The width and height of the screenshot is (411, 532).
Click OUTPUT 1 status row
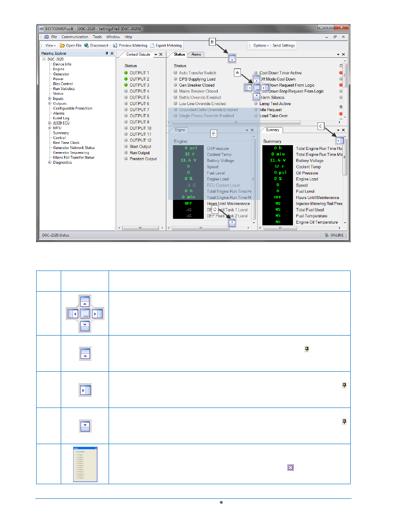point(136,73)
